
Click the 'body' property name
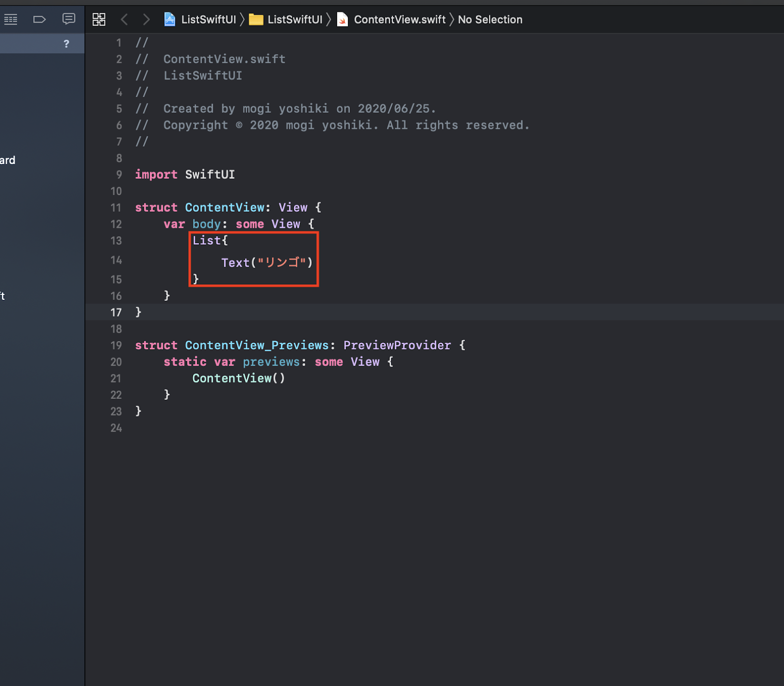pyautogui.click(x=206, y=224)
